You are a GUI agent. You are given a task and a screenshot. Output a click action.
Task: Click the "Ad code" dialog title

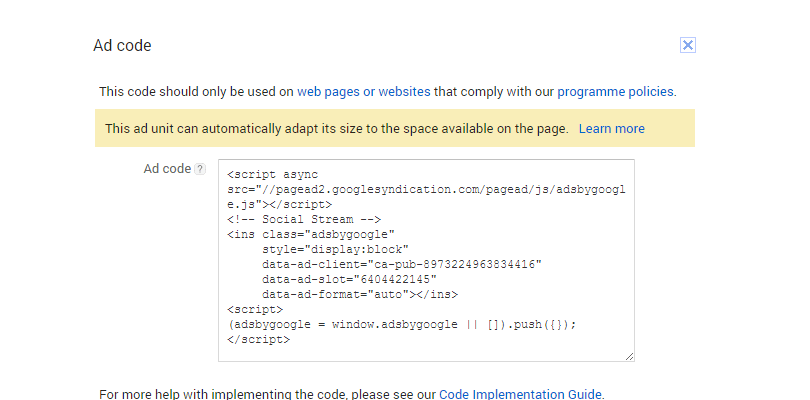(122, 45)
